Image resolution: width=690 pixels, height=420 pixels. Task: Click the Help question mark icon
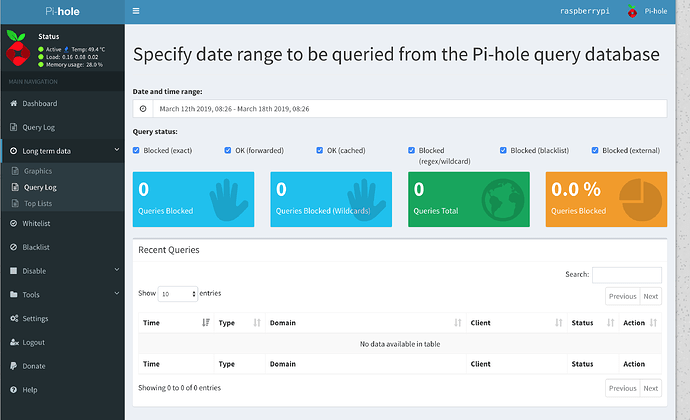pos(13,390)
